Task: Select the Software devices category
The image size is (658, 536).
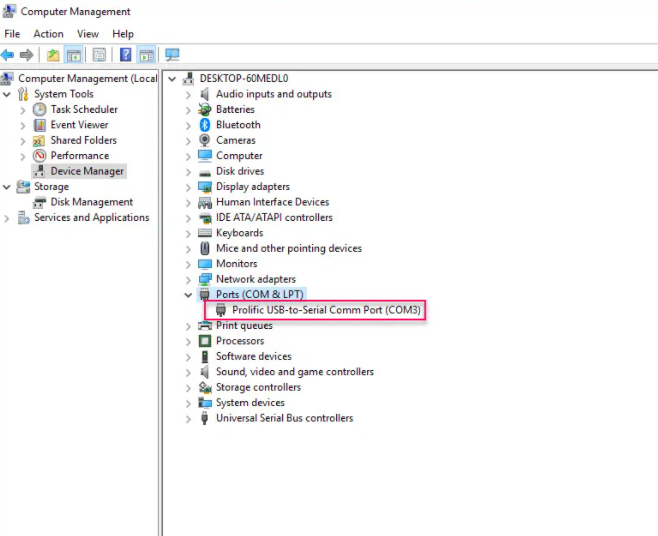Action: click(x=253, y=356)
